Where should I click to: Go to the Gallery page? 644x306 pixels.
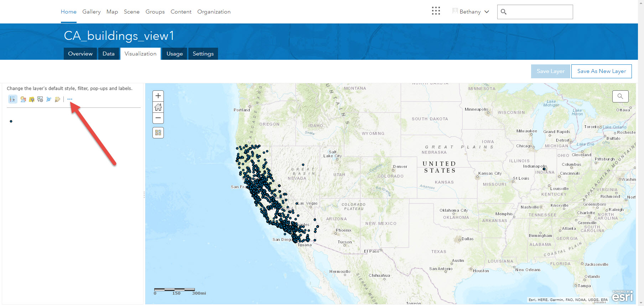coord(92,12)
